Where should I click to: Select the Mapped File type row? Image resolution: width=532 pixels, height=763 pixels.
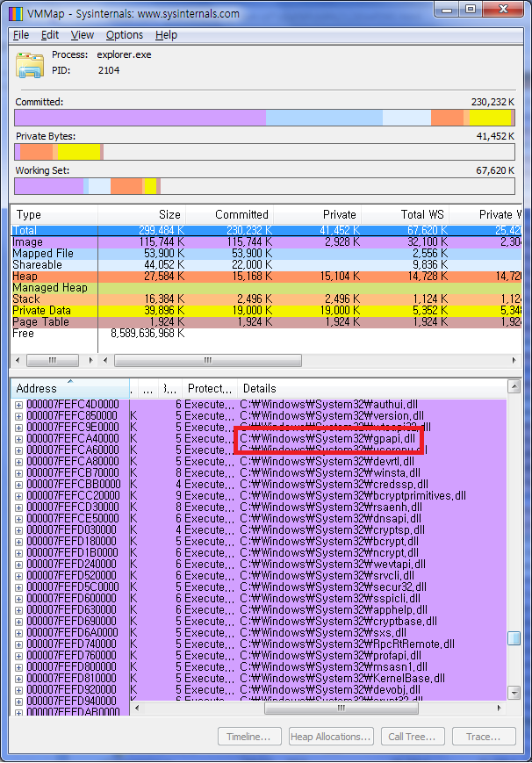266,254
